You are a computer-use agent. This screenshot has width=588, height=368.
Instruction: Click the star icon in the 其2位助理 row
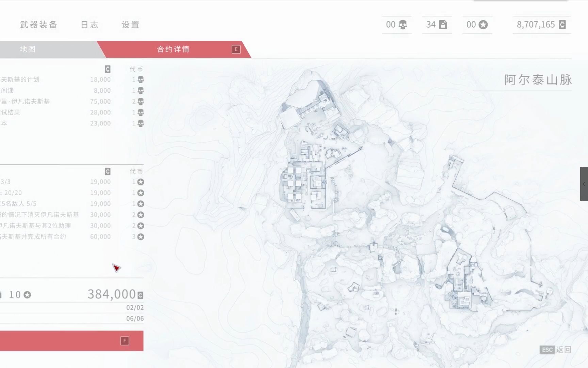(141, 226)
